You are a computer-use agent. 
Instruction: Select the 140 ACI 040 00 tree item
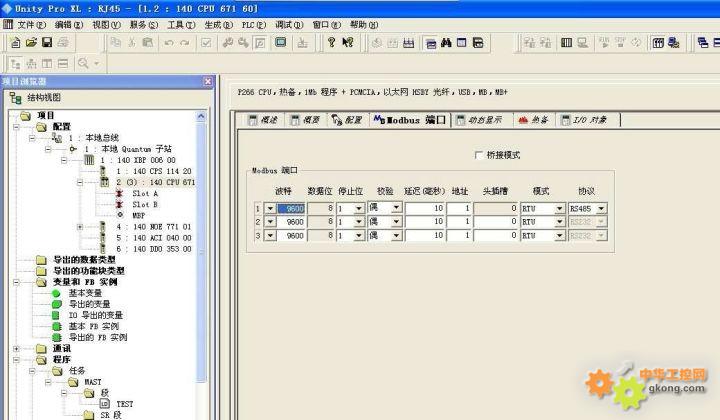pyautogui.click(x=153, y=238)
